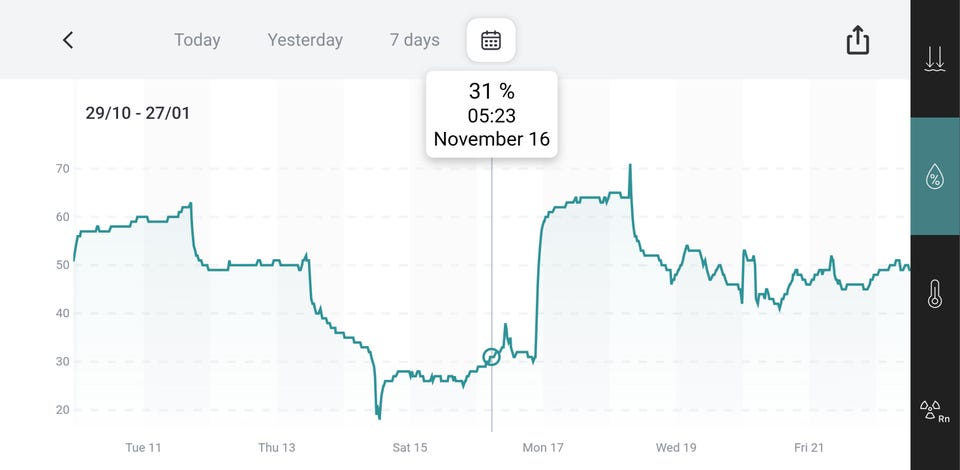This screenshot has height=470, width=960.
Task: Select the humidity droplet icon
Action: 935,177
